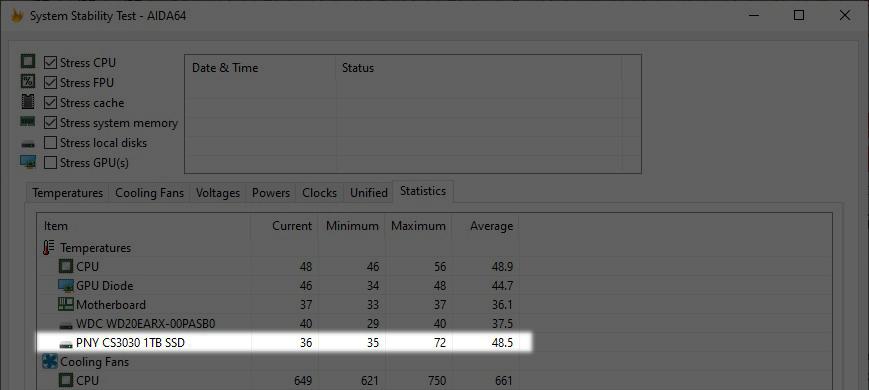Click the Maximum column header
869x390 pixels.
tap(418, 226)
